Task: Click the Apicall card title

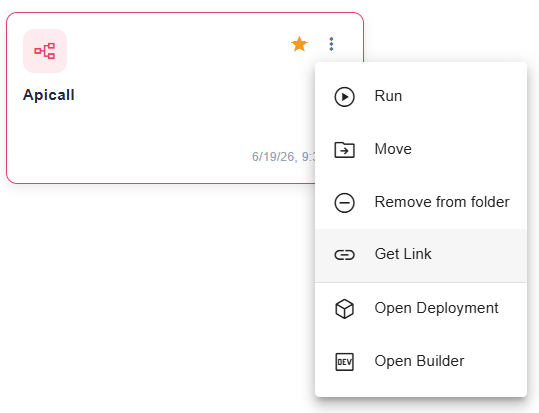Action: [x=48, y=95]
